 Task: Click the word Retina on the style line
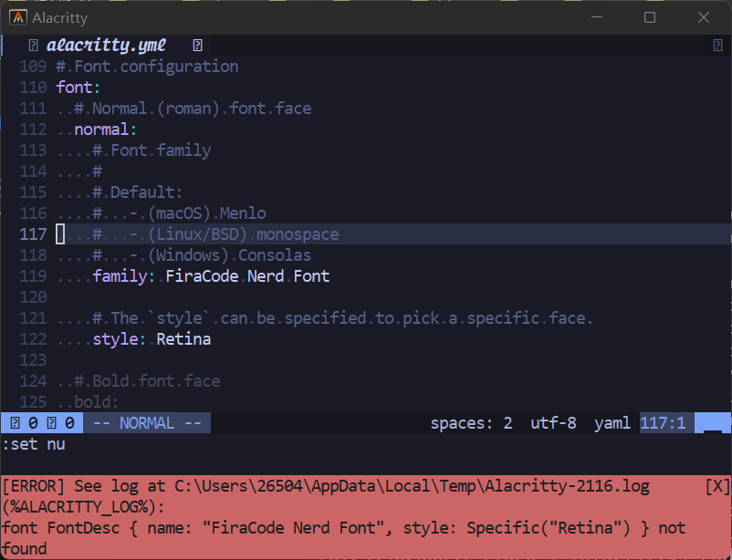coord(183,338)
